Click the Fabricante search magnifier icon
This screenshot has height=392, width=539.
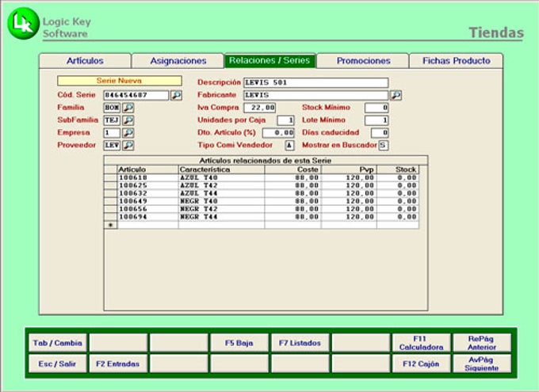coord(396,95)
